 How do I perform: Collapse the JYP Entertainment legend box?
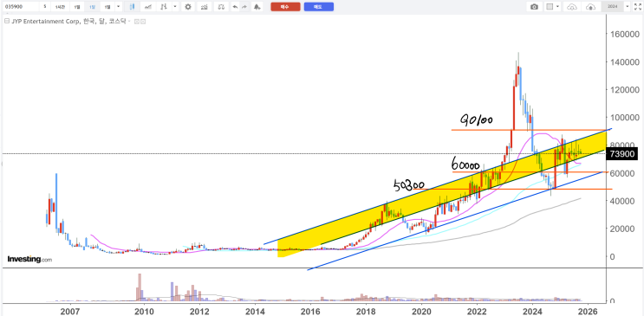(x=6, y=21)
